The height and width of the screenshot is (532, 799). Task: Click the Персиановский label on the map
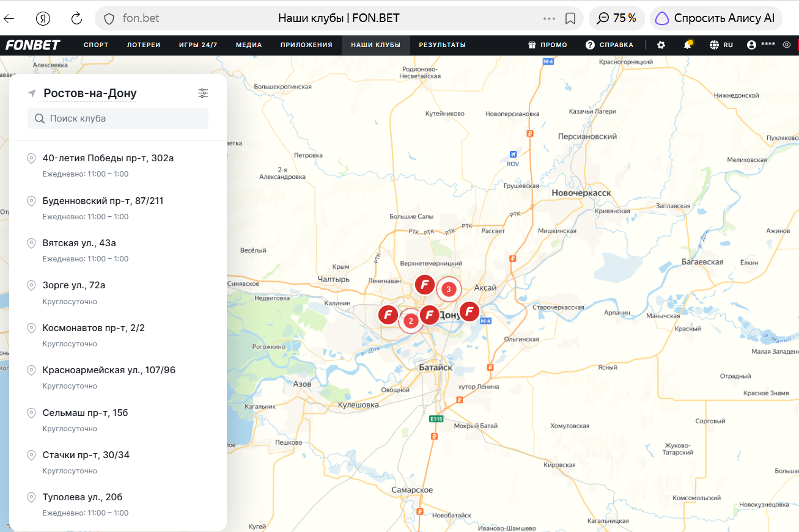click(587, 137)
